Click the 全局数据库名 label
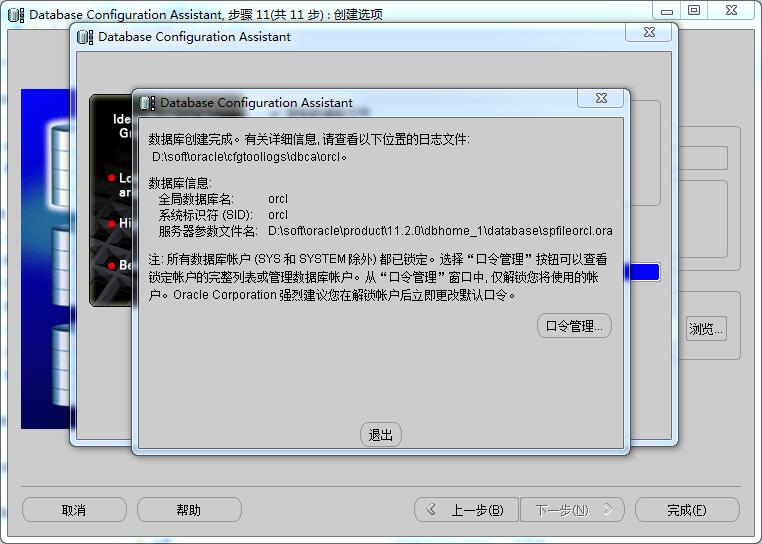762x544 pixels. pyautogui.click(x=196, y=199)
